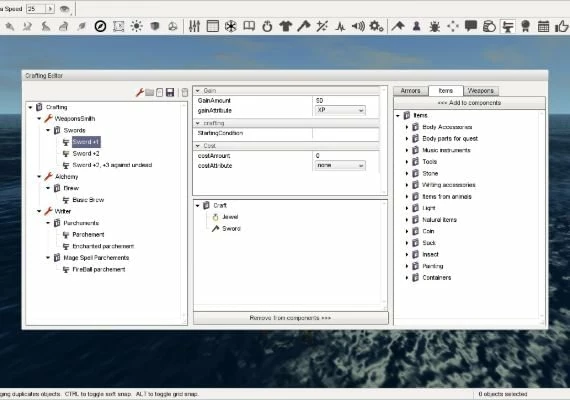Click the folder icon in Crafting Editor toolbar
The height and width of the screenshot is (400, 570).
(x=149, y=92)
